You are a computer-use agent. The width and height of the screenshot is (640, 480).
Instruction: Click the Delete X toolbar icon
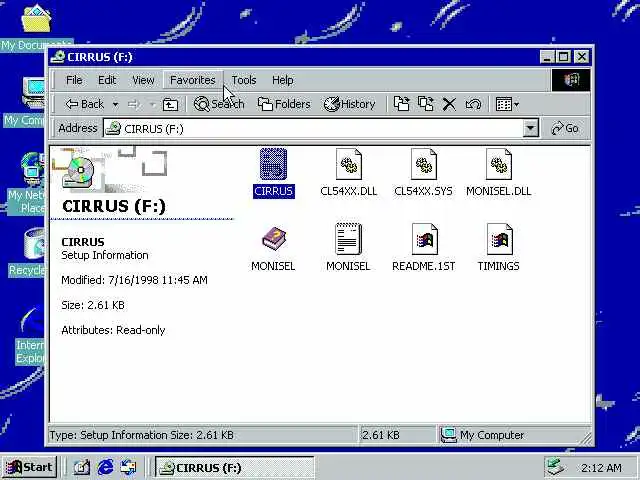(449, 104)
